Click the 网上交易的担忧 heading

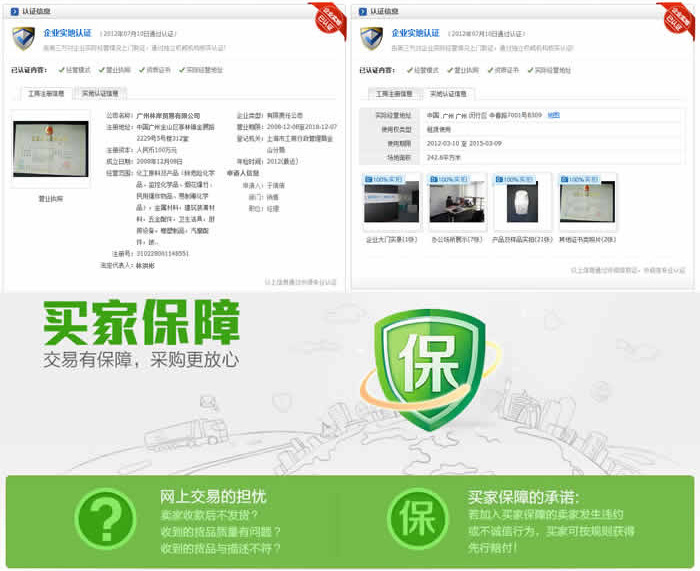(x=213, y=496)
